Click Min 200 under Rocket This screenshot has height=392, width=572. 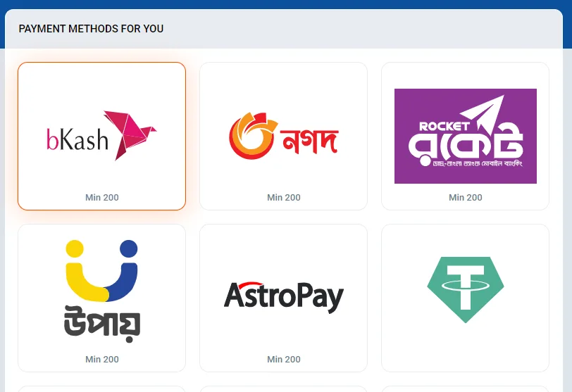(x=466, y=198)
